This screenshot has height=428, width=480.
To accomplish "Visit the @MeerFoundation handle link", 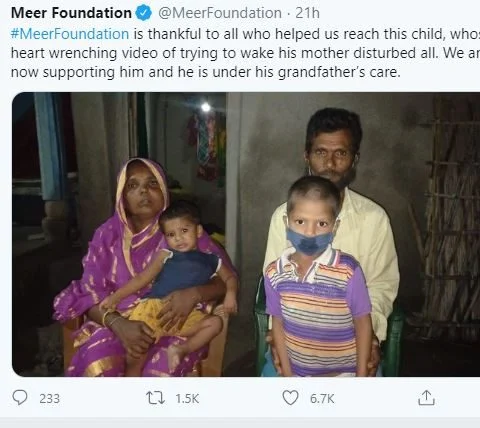I will point(220,13).
